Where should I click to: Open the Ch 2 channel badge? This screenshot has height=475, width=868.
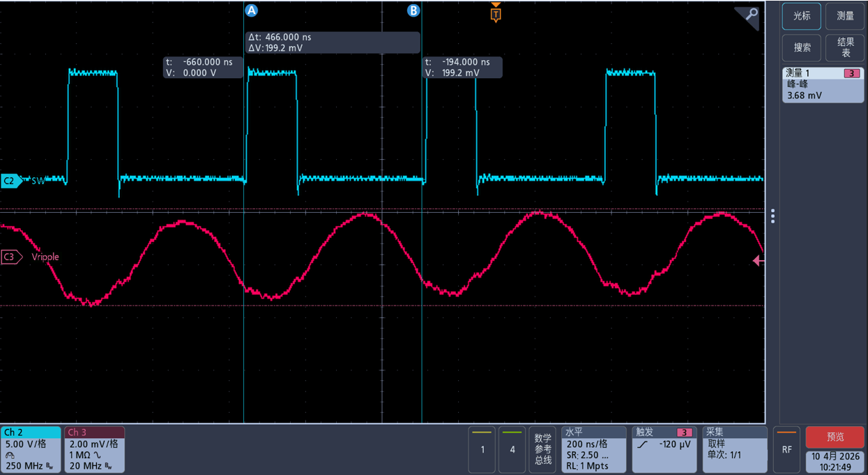[31, 449]
